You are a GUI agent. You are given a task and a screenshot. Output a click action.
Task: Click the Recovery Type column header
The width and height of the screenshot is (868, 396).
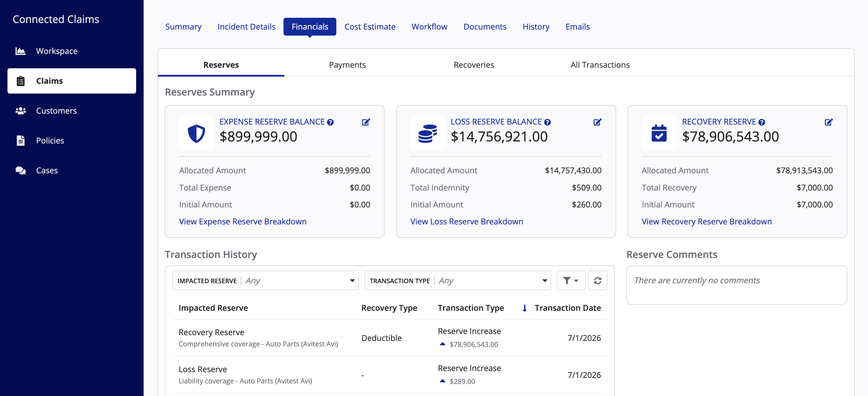(x=389, y=308)
